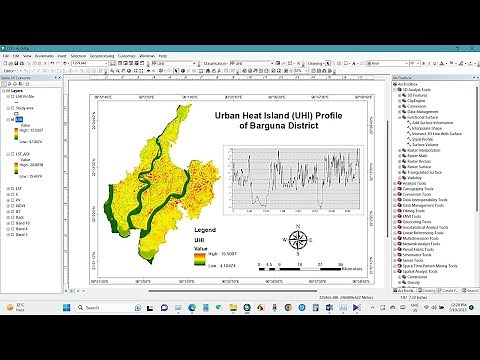The height and width of the screenshot is (360, 480).
Task: Toggle the UHI Profile layer checkbox
Action: coord(12,97)
